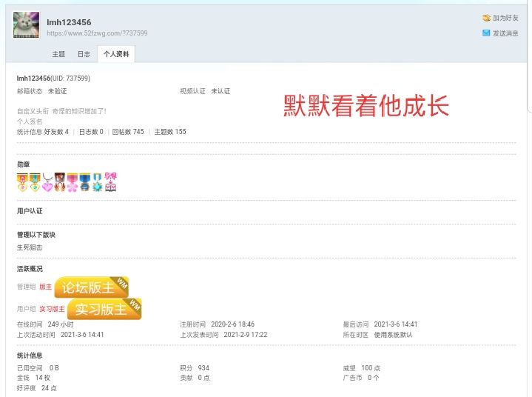Viewport: 532px width, 397px height.
Task: Click the 加为好友 link
Action: 505,18
